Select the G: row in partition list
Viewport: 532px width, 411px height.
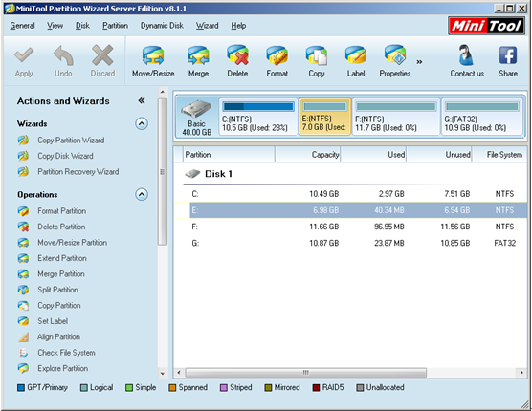350,243
